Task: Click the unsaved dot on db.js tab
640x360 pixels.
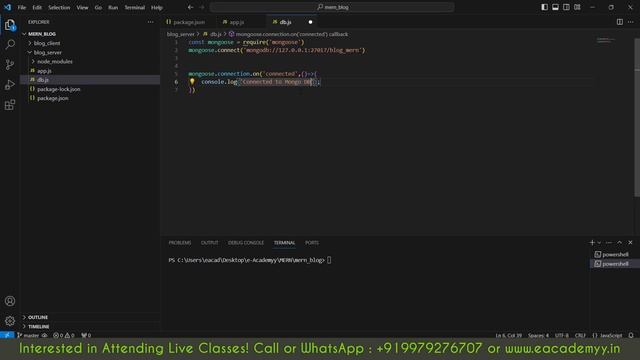Action: (x=310, y=22)
